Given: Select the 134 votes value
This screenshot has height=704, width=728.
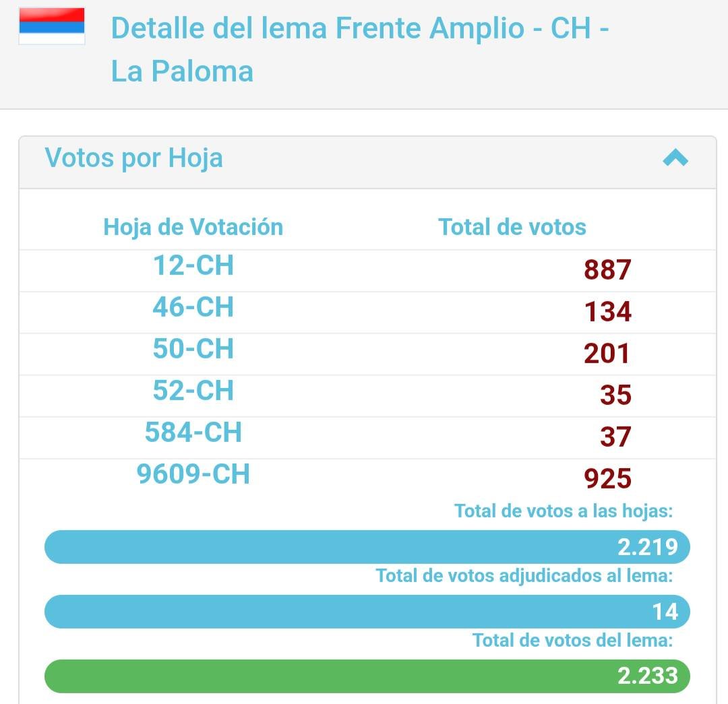Looking at the screenshot, I should click(608, 311).
